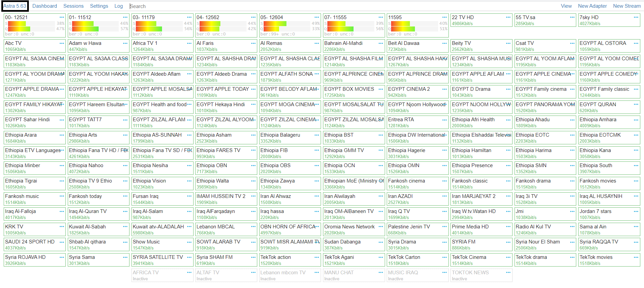Viewport: 644px width, 288px height.
Task: Open the three-dot menu on TekTok movies
Action: 636,257
